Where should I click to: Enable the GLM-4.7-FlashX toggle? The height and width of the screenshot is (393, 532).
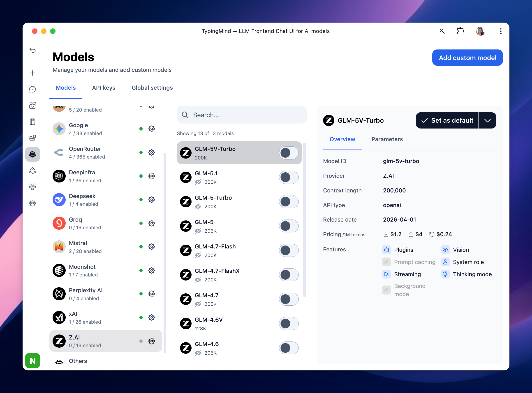point(289,275)
